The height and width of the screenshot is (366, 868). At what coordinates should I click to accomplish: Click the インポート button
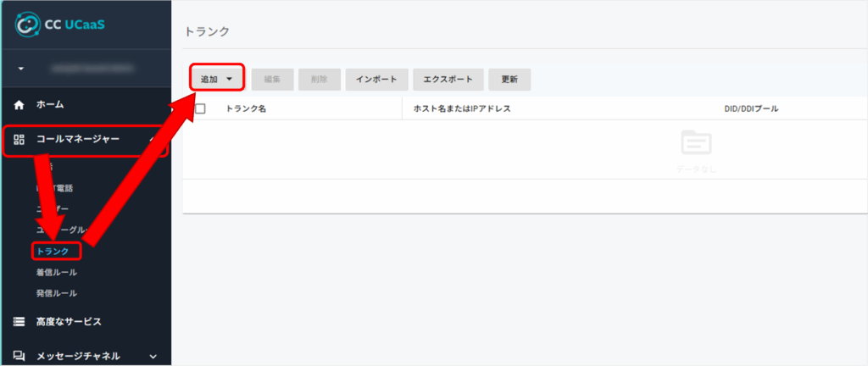tap(376, 79)
